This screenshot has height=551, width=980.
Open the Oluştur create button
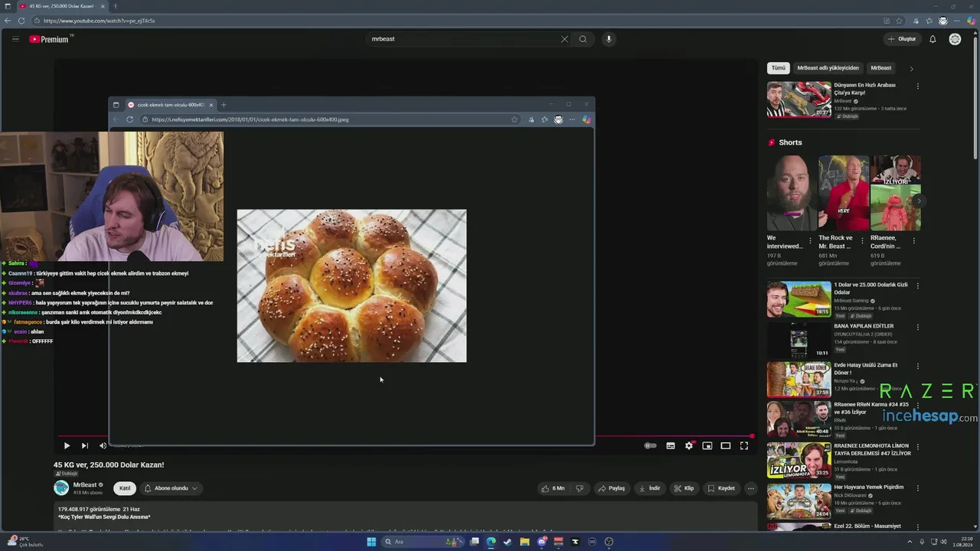[902, 39]
